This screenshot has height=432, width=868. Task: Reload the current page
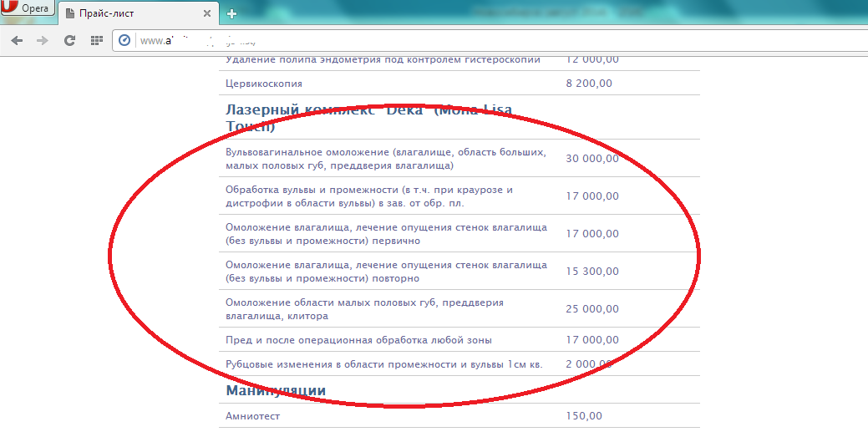click(x=69, y=40)
